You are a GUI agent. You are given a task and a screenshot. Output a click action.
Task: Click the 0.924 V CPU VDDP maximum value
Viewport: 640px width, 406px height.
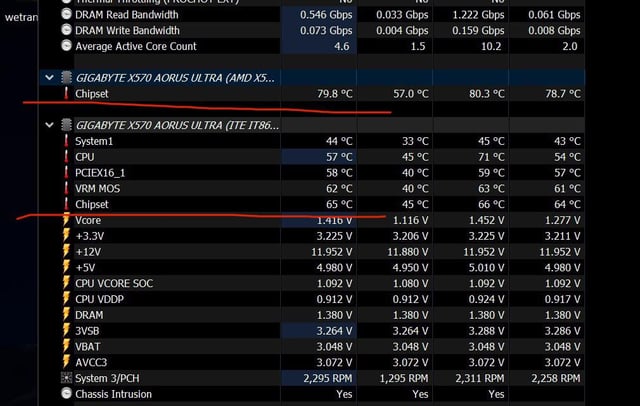(x=487, y=299)
